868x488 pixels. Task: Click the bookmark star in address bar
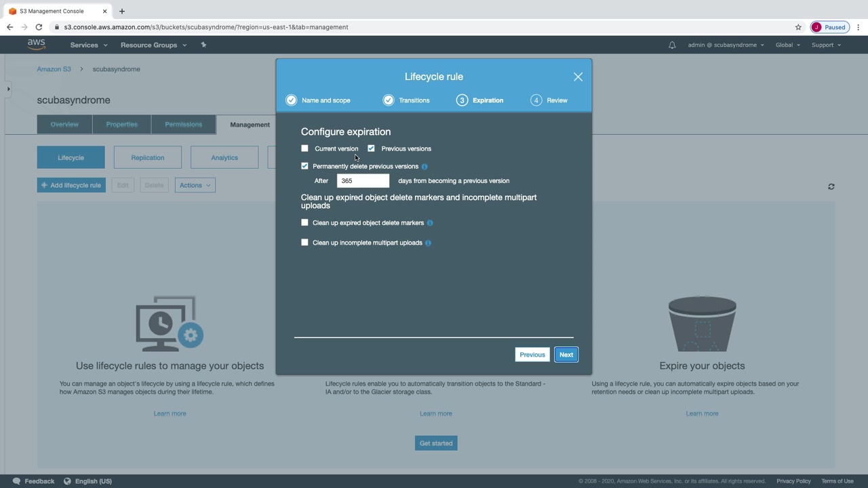coord(798,27)
